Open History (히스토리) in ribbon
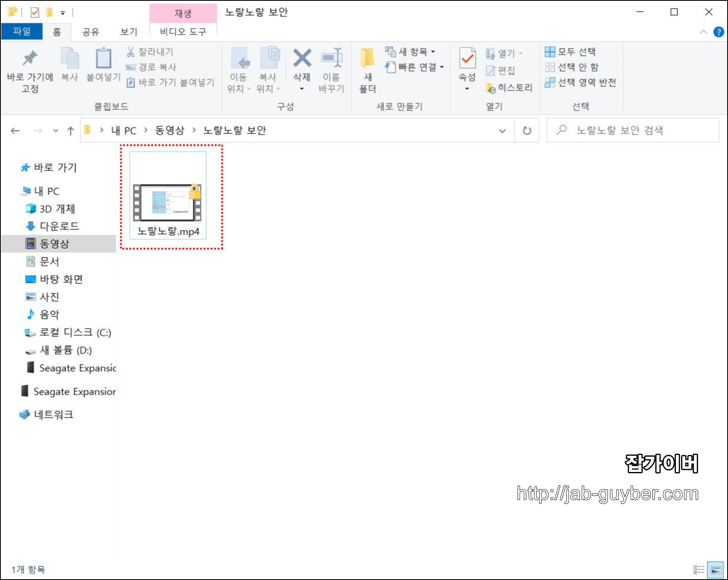 [x=509, y=88]
